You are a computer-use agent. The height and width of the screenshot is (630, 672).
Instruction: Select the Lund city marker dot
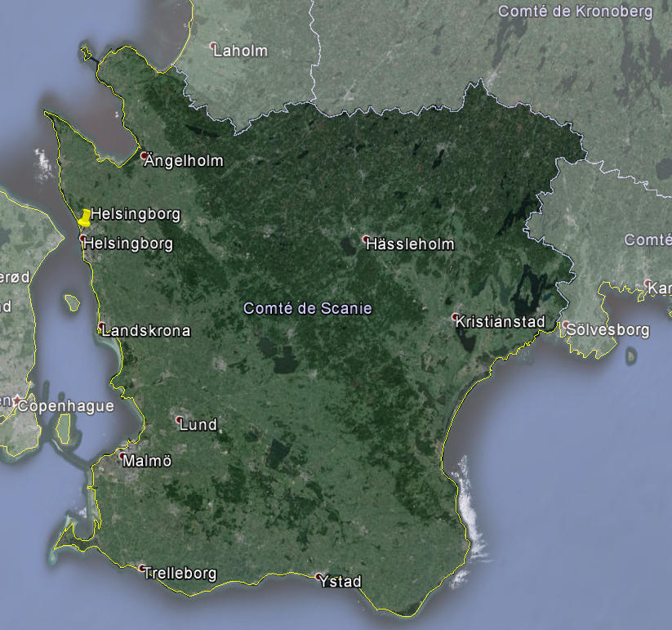180,420
